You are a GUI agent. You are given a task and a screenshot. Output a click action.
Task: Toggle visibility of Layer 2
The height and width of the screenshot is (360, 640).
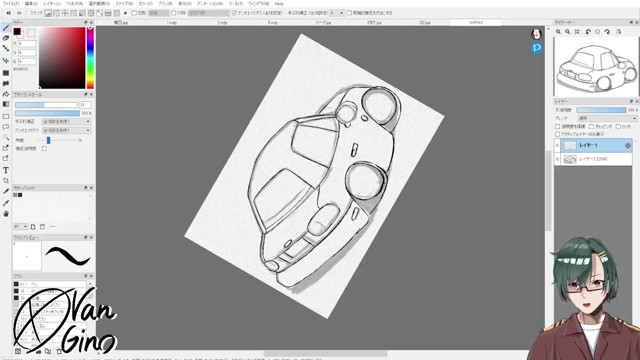coord(558,159)
